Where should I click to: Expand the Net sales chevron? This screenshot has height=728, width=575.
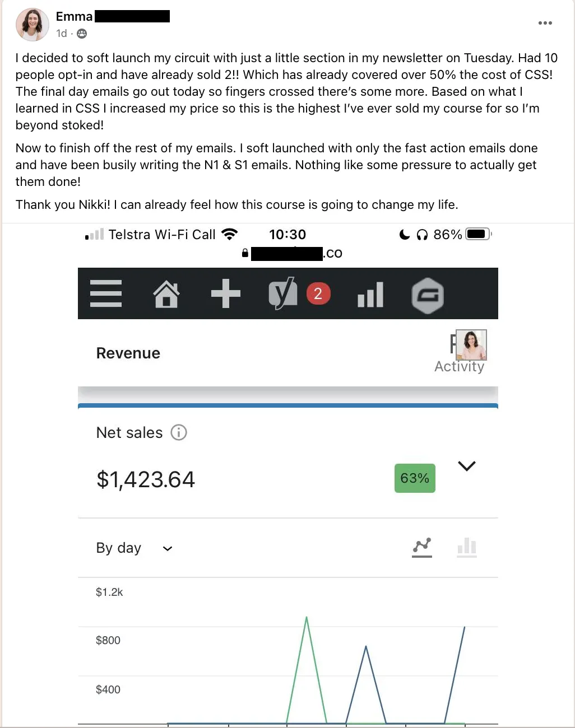pos(467,466)
